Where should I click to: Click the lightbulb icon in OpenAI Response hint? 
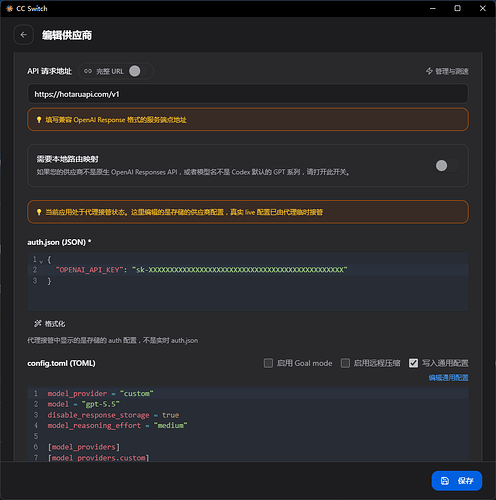point(39,120)
